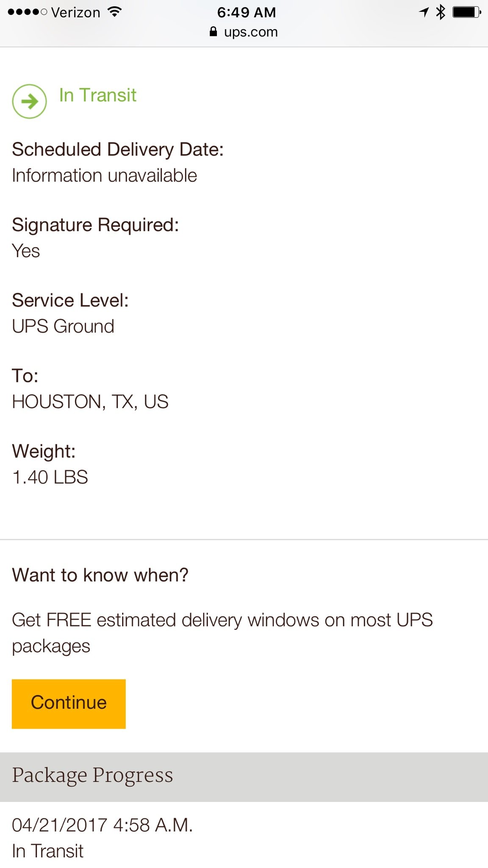This screenshot has height=868, width=488.
Task: Tap the HOUSTON, TX, US destination text
Action: [90, 402]
